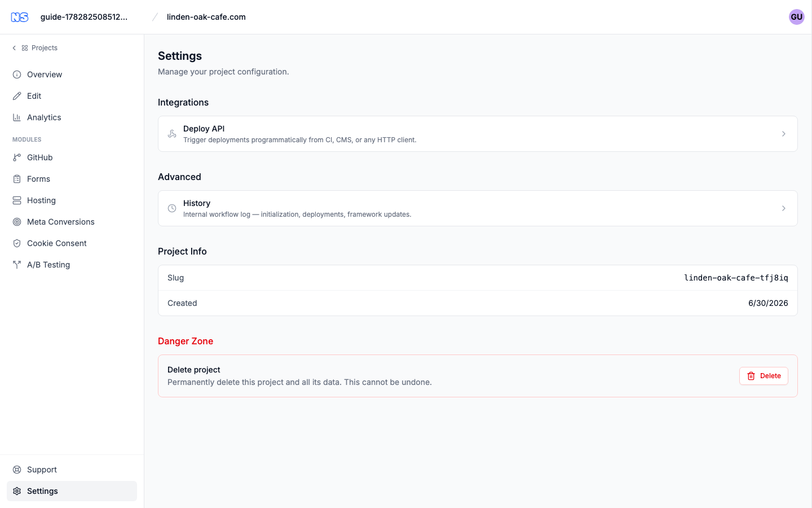812x508 pixels.
Task: Open the Support page
Action: click(x=72, y=470)
